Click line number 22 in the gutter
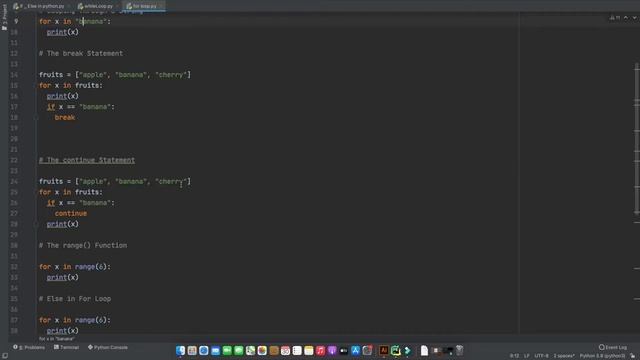 pyautogui.click(x=14, y=160)
